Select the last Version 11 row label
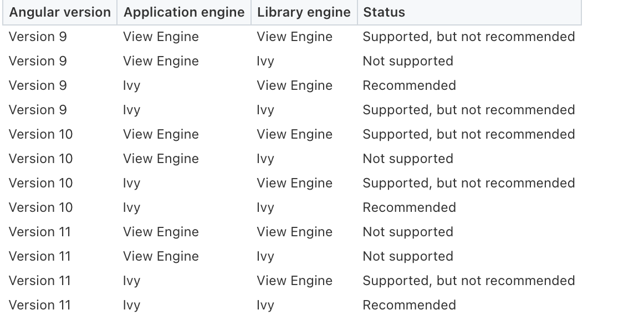This screenshot has height=325, width=644. tap(39, 305)
